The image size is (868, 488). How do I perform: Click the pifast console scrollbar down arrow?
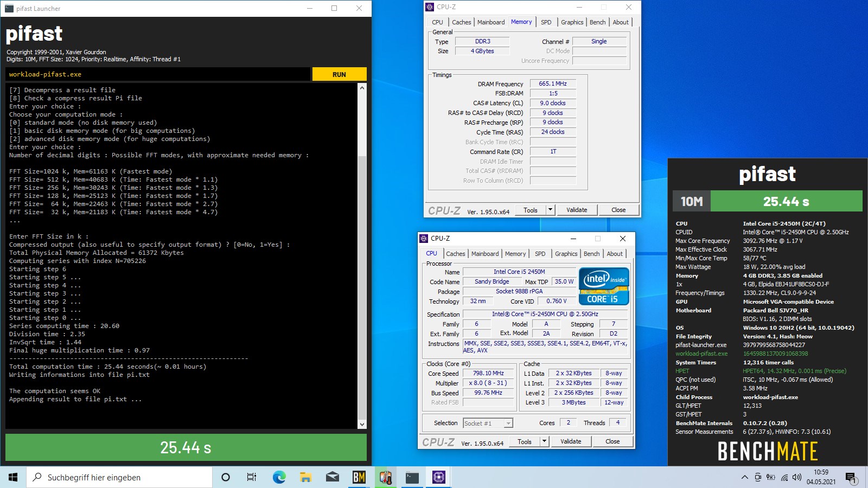(362, 425)
